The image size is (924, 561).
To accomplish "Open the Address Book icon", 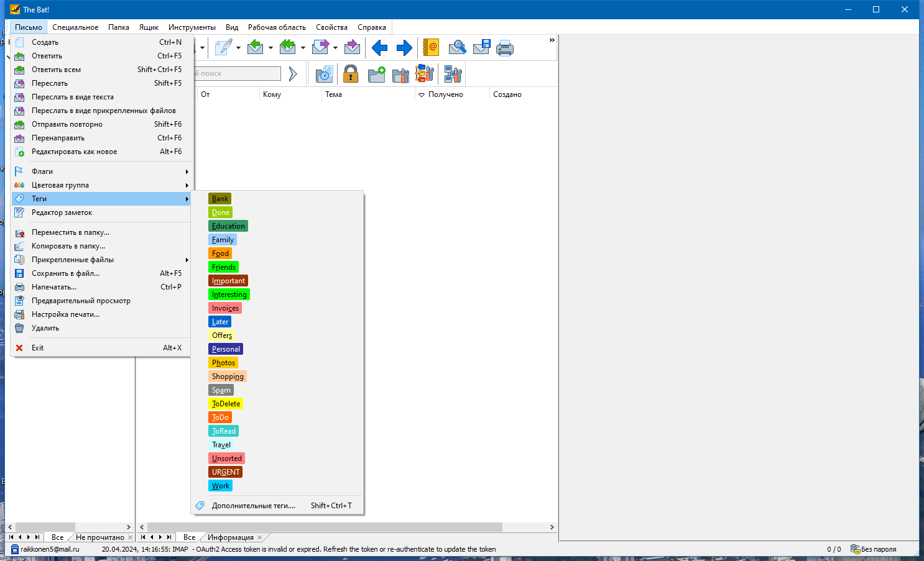I will coord(431,47).
